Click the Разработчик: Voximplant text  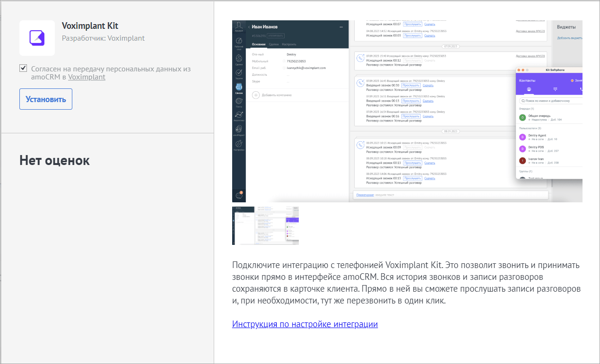pos(104,38)
